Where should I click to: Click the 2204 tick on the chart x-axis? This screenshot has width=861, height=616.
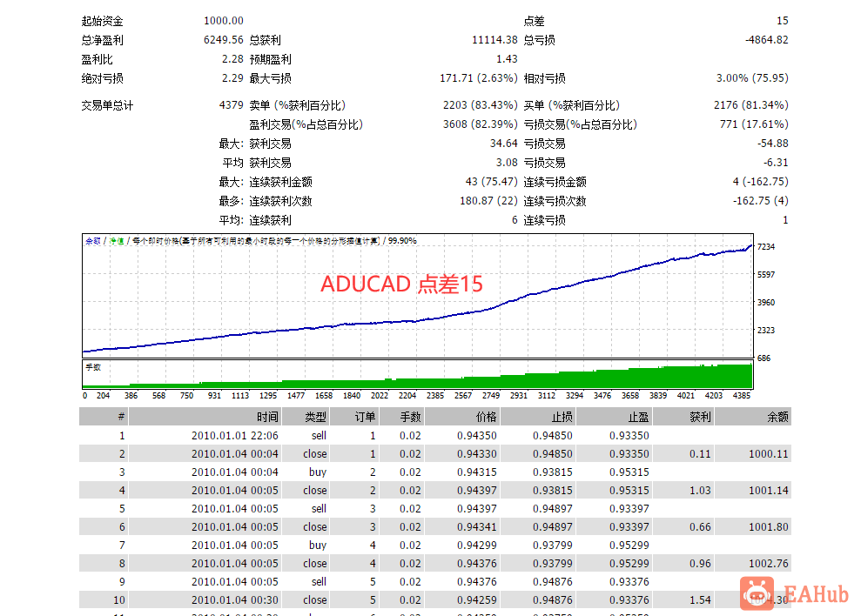[407, 396]
